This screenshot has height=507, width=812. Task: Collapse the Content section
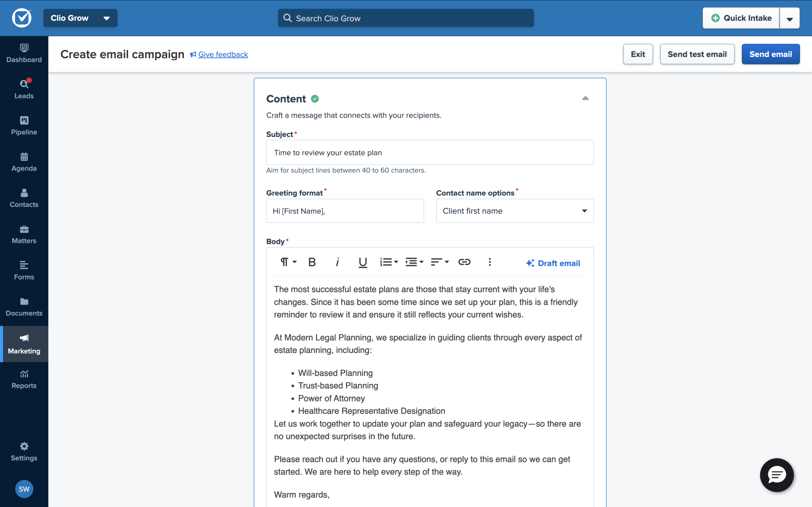(585, 98)
